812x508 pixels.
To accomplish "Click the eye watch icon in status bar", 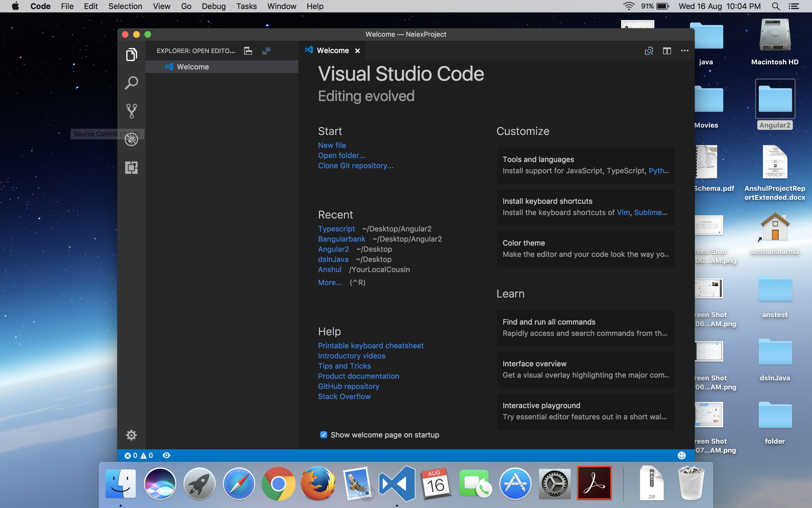I will pos(166,455).
